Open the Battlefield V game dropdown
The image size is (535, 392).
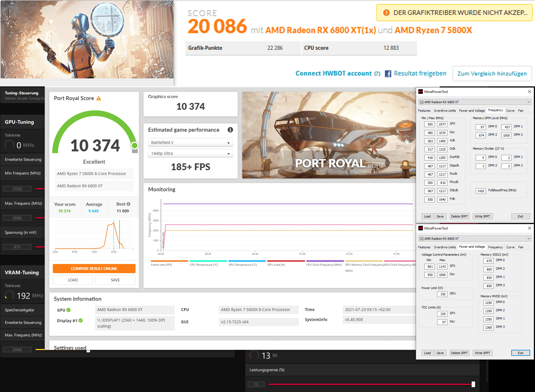point(190,142)
